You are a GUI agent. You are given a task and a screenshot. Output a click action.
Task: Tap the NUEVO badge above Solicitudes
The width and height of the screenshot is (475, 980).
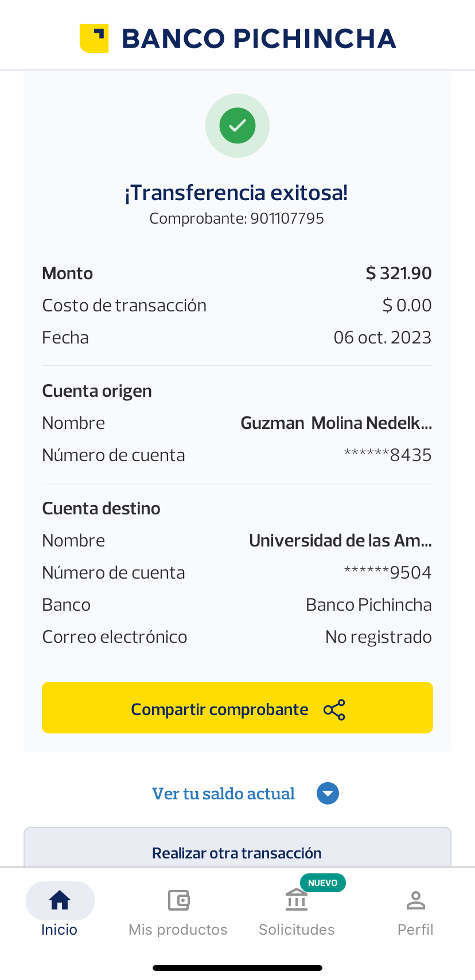coord(322,883)
